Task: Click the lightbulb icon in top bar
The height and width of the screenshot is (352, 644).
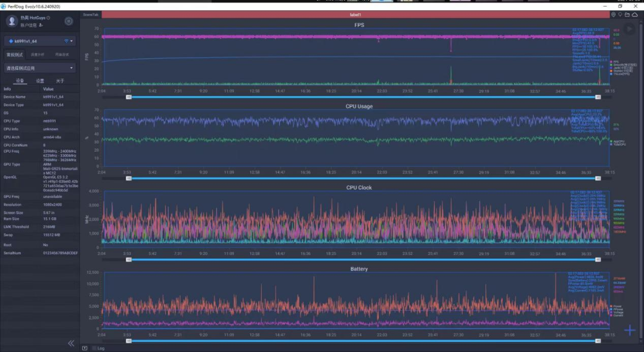Action: (x=621, y=14)
